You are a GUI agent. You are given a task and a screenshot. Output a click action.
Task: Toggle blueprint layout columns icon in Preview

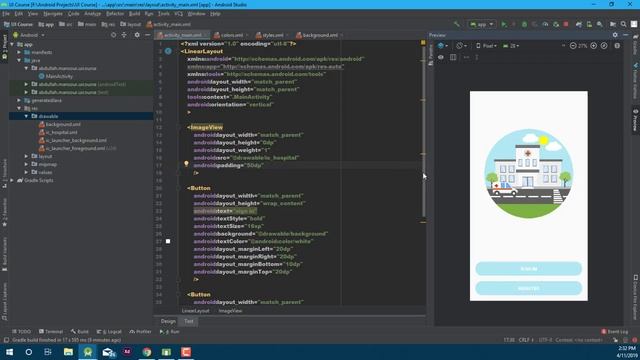[453, 58]
